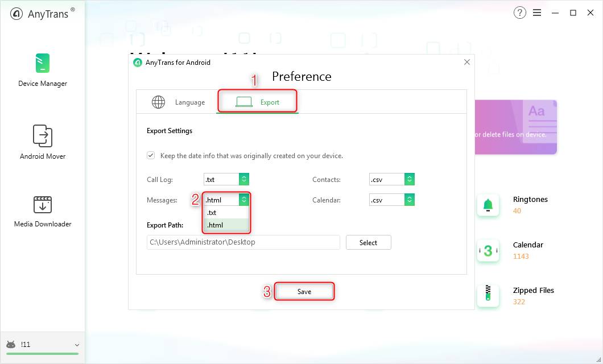
Task: Open the Calendar 1143 category label
Action: coord(528,250)
